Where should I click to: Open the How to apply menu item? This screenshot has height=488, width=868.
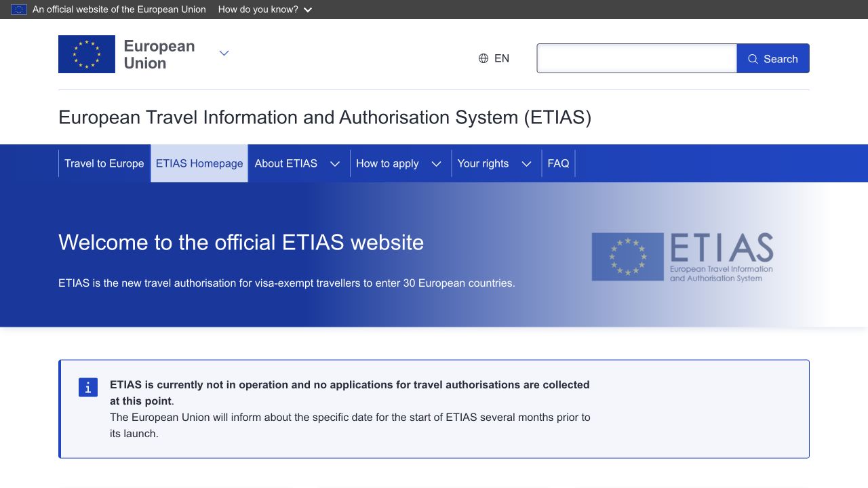(x=387, y=163)
